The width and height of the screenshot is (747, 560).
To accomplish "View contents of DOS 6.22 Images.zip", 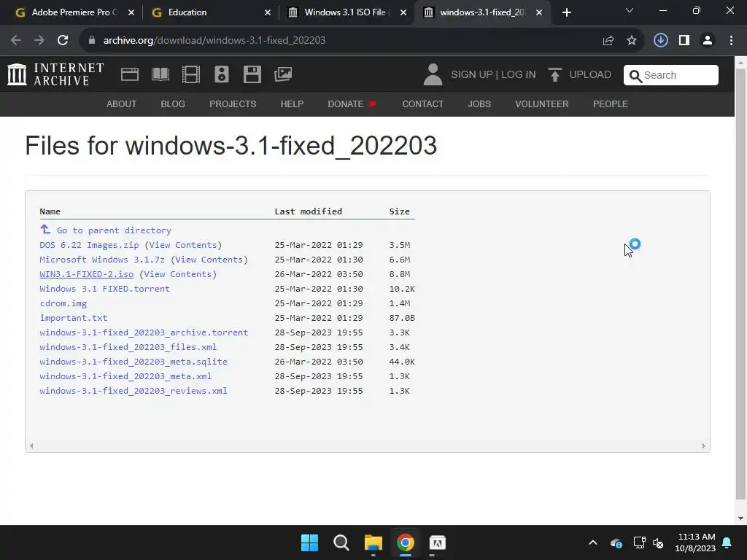I will [183, 245].
